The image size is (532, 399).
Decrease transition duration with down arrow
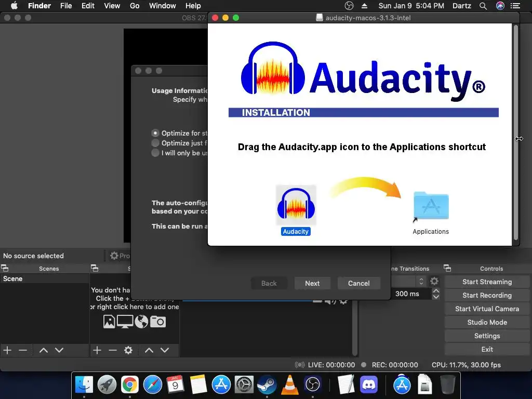[x=436, y=297]
